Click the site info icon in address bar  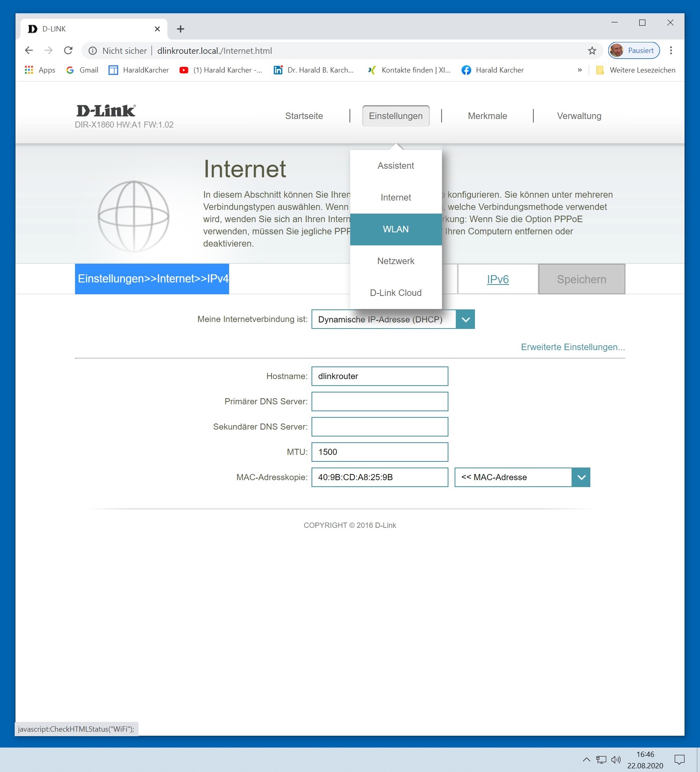[x=93, y=51]
